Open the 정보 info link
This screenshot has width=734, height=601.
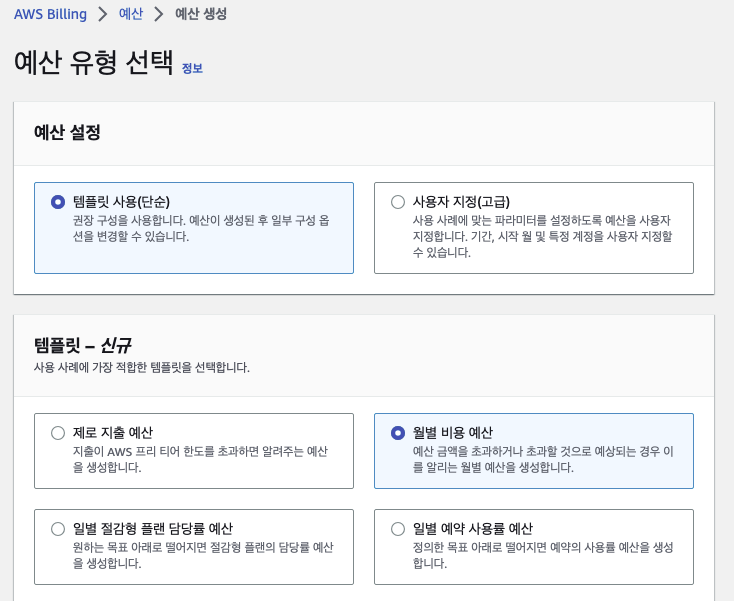(192, 68)
